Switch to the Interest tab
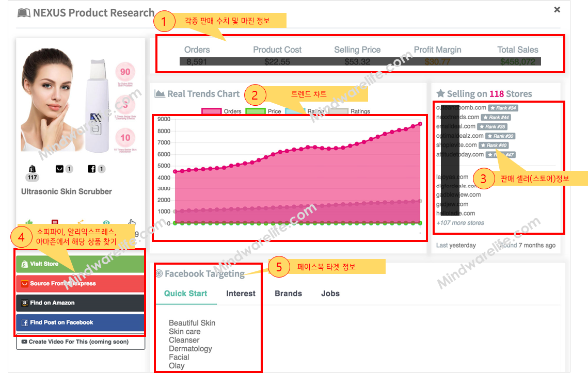 point(241,294)
